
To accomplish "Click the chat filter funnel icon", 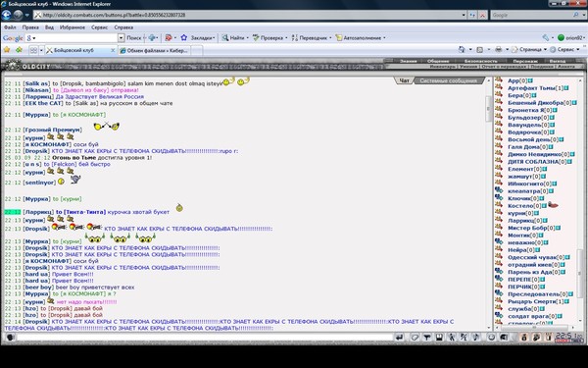I will [x=426, y=338].
